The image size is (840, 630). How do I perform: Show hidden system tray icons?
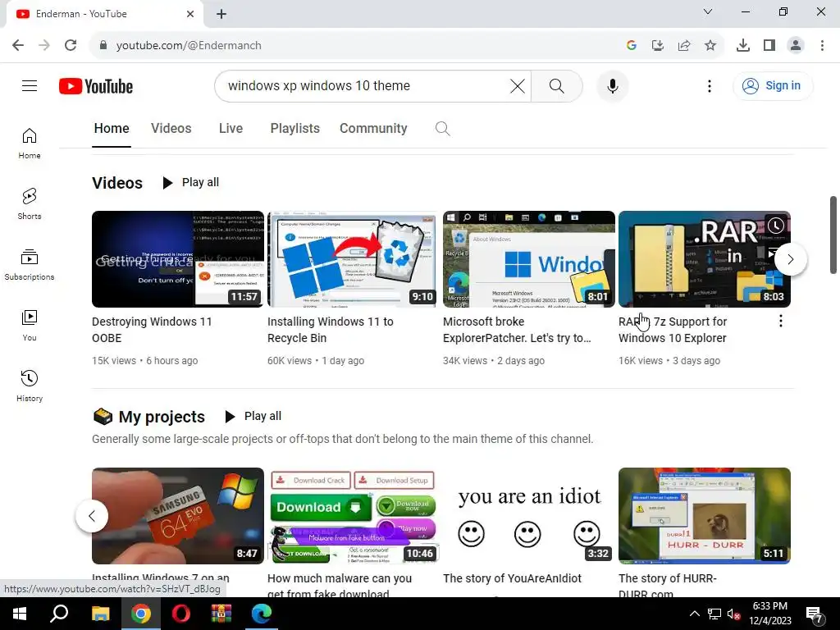click(x=694, y=614)
